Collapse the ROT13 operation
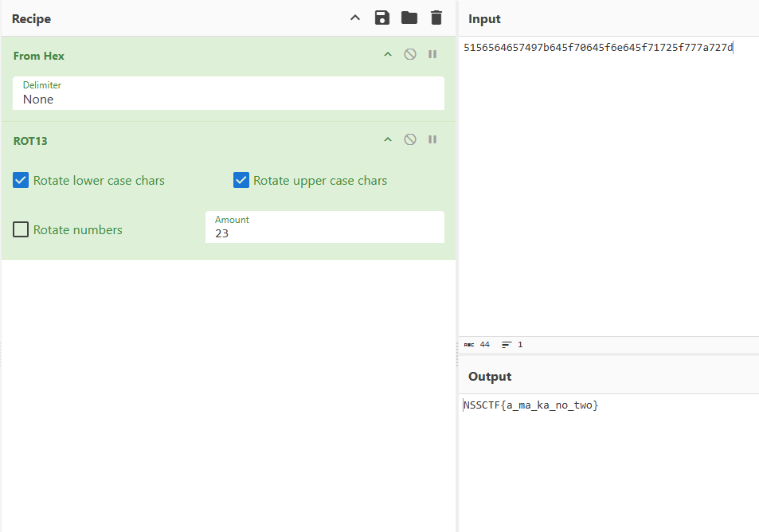 click(x=388, y=139)
